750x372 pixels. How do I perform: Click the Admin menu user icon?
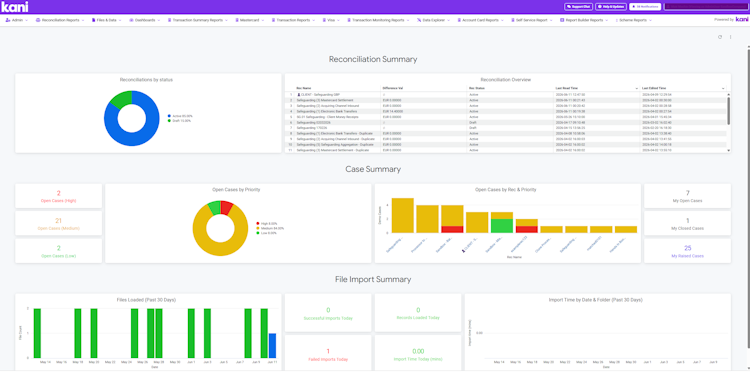coord(8,21)
